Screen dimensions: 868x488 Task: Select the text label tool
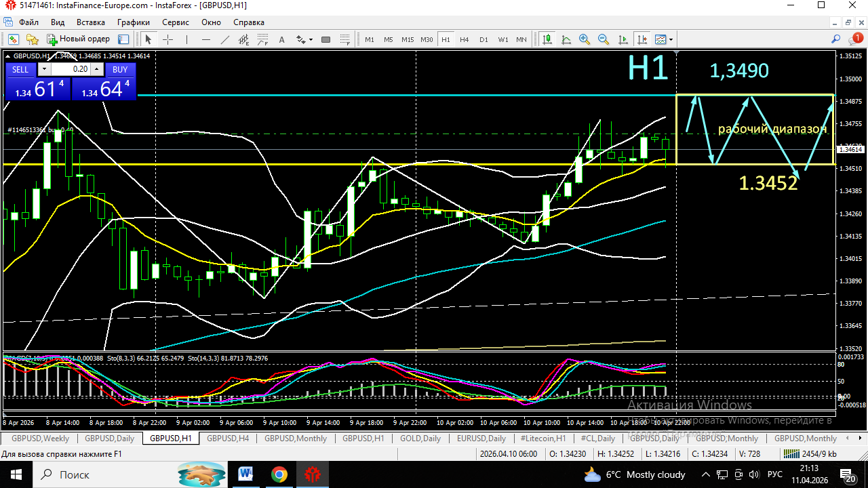[281, 39]
